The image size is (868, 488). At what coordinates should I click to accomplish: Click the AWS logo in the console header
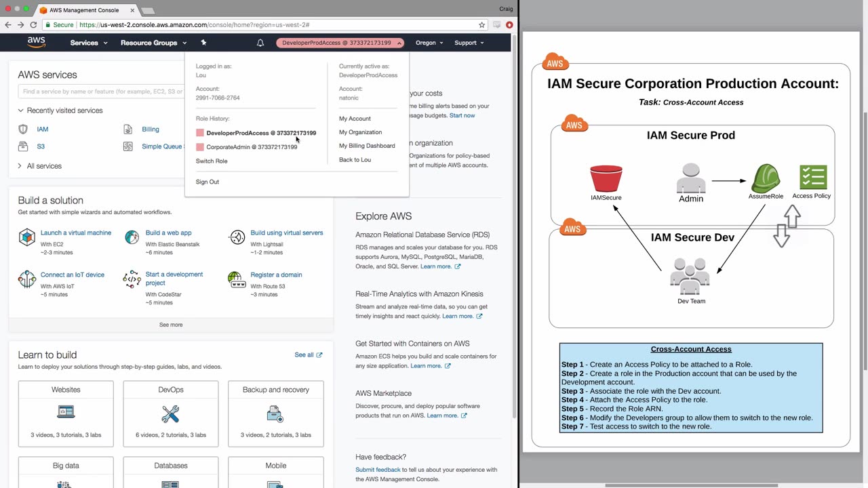click(37, 42)
